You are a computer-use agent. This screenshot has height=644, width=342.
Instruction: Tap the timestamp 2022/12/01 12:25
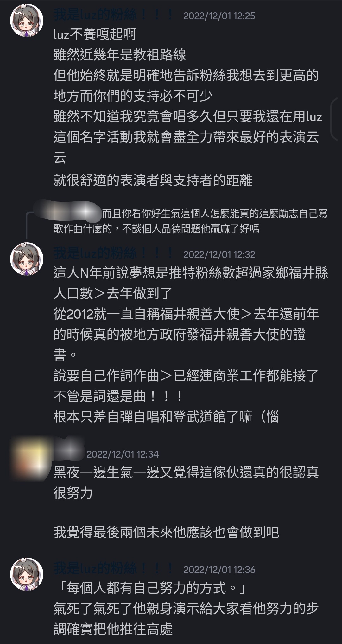219,16
